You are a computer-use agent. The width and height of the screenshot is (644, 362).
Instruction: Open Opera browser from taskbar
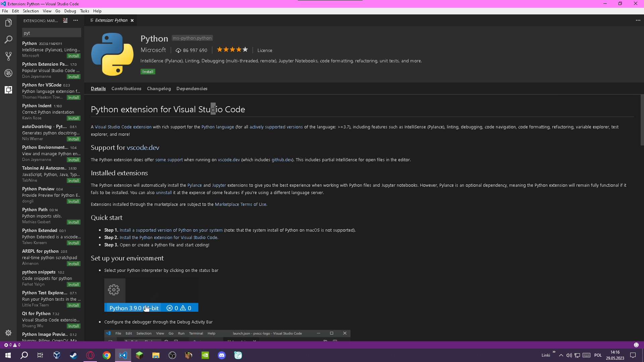90,355
